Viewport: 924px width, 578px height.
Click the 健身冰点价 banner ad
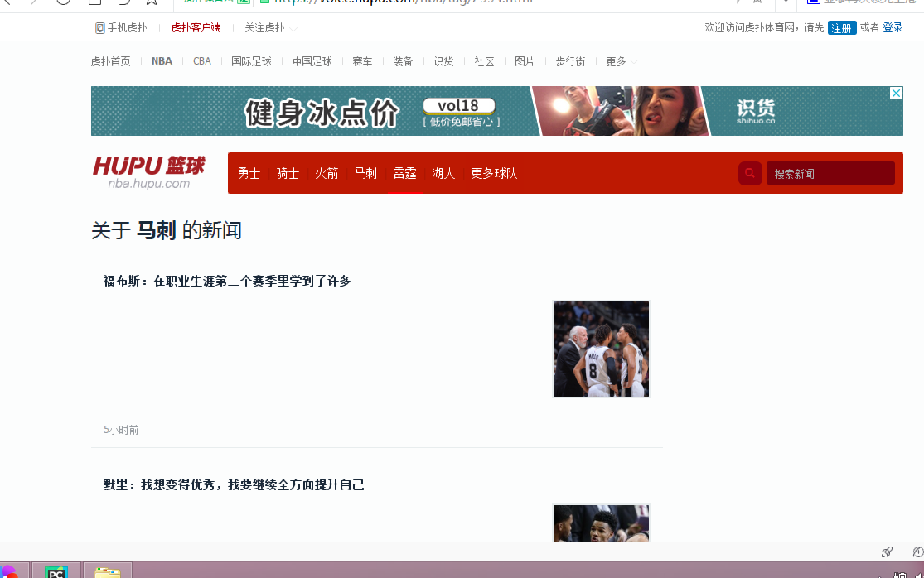coord(496,111)
